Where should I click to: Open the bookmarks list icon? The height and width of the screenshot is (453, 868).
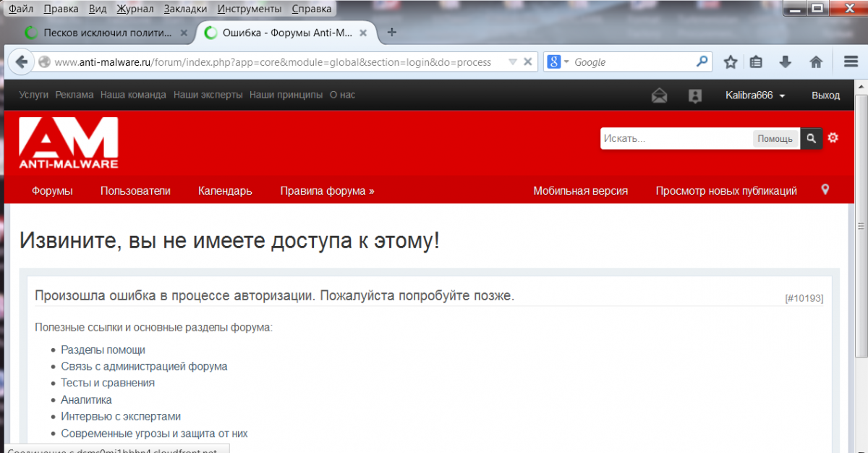click(757, 62)
